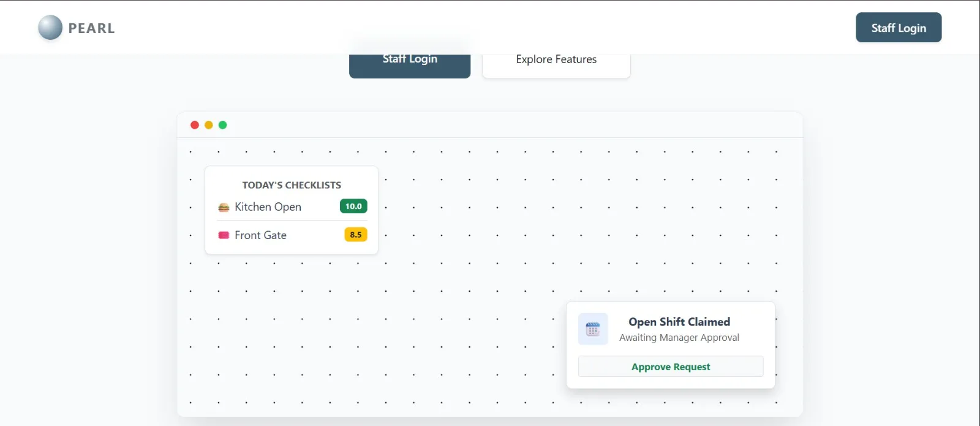This screenshot has width=980, height=426.
Task: Click the 8.5 score badge
Action: pyautogui.click(x=356, y=235)
